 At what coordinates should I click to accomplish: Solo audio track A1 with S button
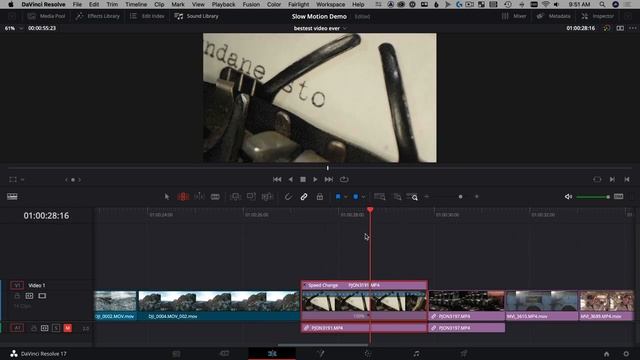click(56, 328)
